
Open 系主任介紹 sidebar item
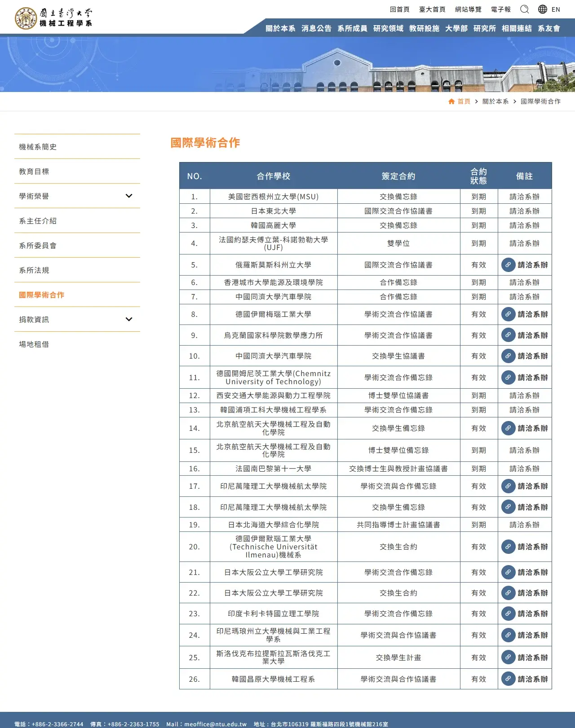pos(77,220)
